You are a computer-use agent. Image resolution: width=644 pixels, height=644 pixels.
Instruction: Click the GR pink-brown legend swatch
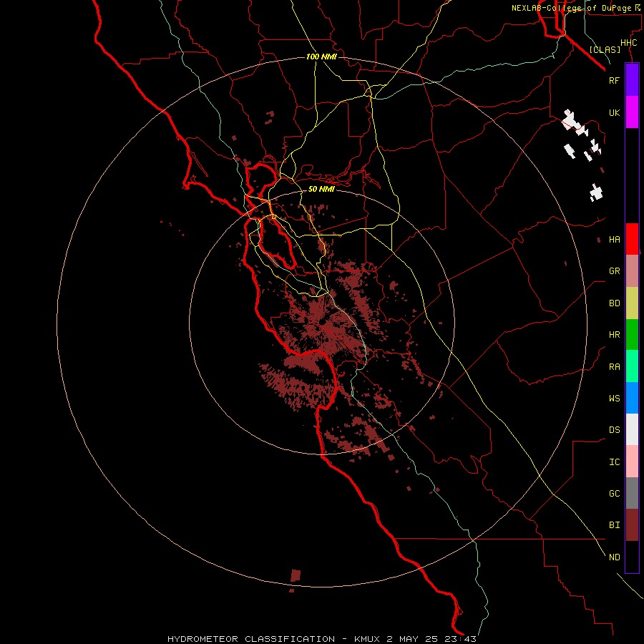click(632, 271)
